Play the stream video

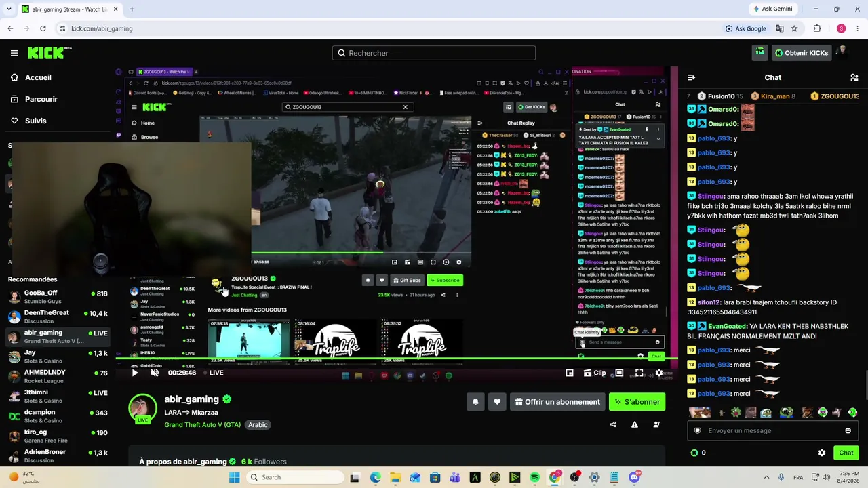click(x=135, y=373)
